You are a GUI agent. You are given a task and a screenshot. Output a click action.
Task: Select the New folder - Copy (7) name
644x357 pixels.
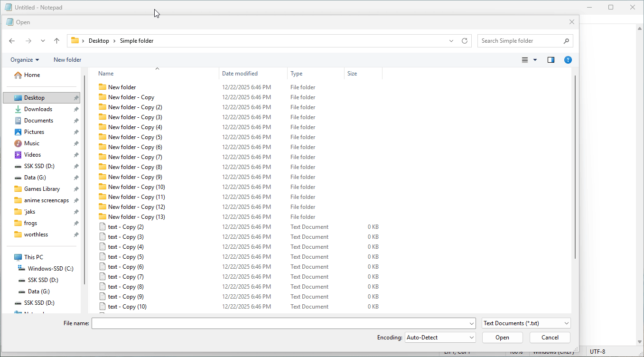point(135,157)
